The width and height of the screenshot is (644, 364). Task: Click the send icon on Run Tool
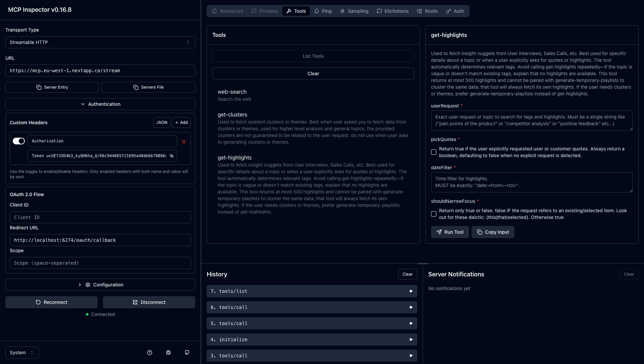pos(439,232)
